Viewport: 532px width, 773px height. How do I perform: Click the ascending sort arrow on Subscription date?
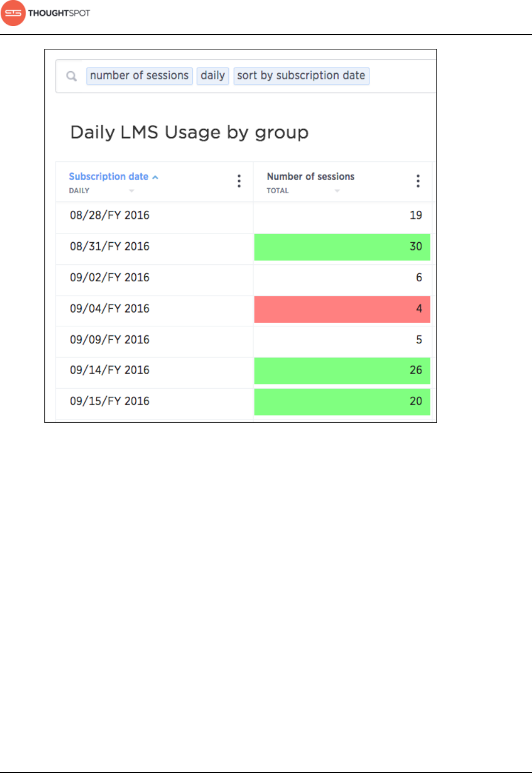pyautogui.click(x=155, y=177)
